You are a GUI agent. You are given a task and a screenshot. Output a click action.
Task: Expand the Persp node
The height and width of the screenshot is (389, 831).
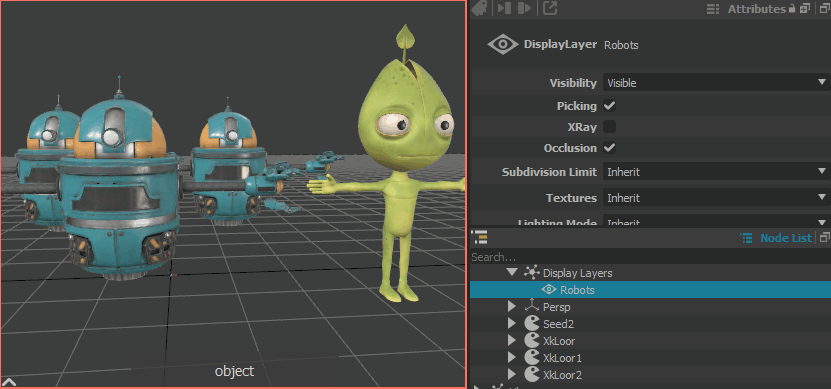point(511,306)
